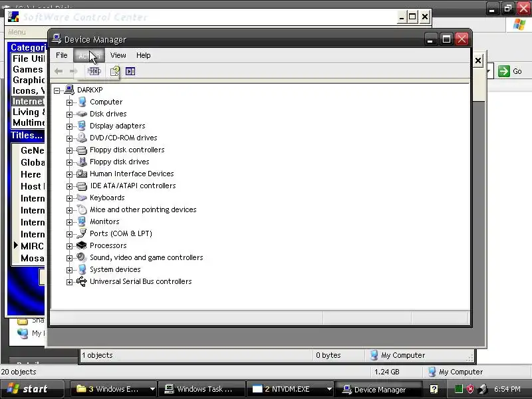Click the DVD/CD-ROM drives disc icon
The image size is (532, 399).
pyautogui.click(x=82, y=138)
